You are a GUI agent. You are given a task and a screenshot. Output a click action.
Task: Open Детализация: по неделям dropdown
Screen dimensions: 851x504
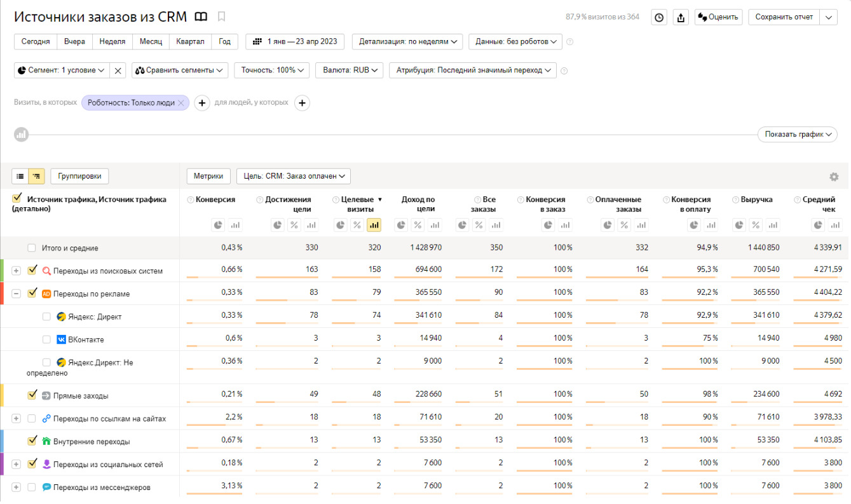click(x=407, y=42)
